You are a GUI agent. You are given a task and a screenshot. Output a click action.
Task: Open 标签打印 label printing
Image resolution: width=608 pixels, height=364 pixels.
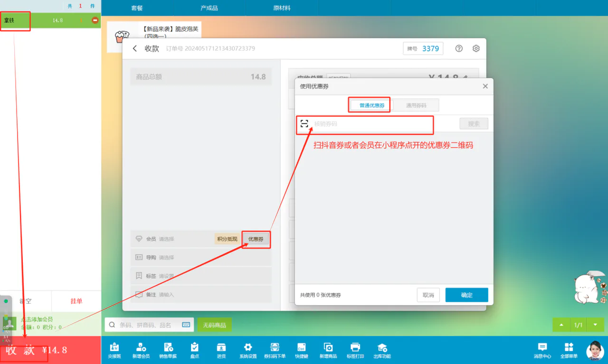[x=355, y=350]
